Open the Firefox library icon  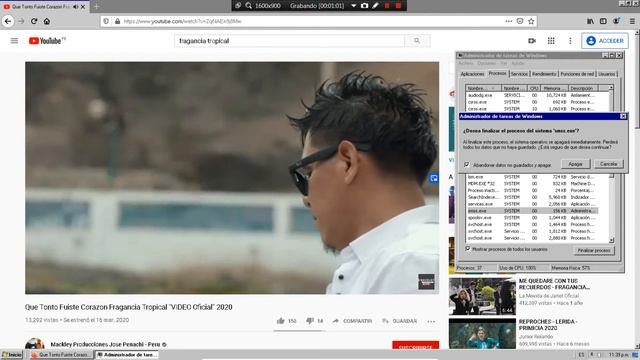[x=590, y=21]
